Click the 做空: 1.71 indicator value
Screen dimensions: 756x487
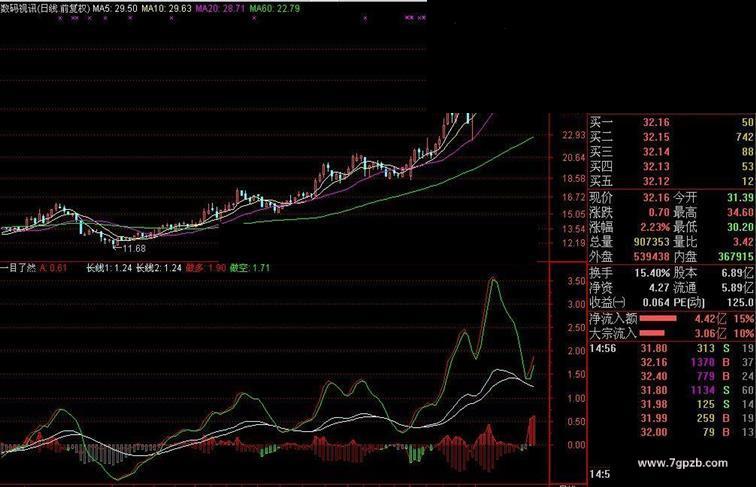(250, 268)
